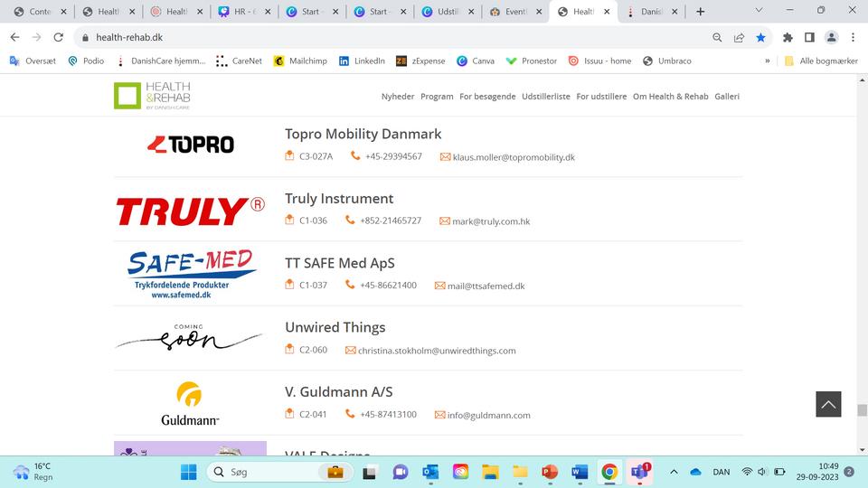Open Galleri in site navigation

[727, 97]
